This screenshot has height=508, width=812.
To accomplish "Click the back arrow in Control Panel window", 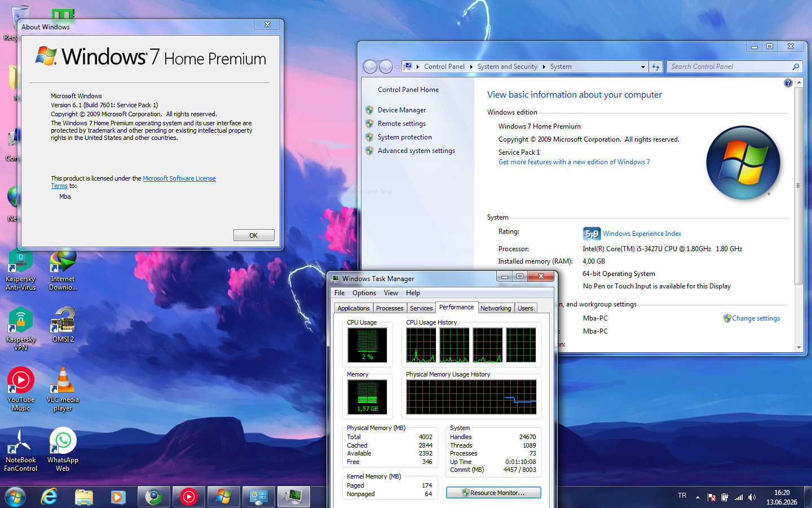I will click(370, 67).
